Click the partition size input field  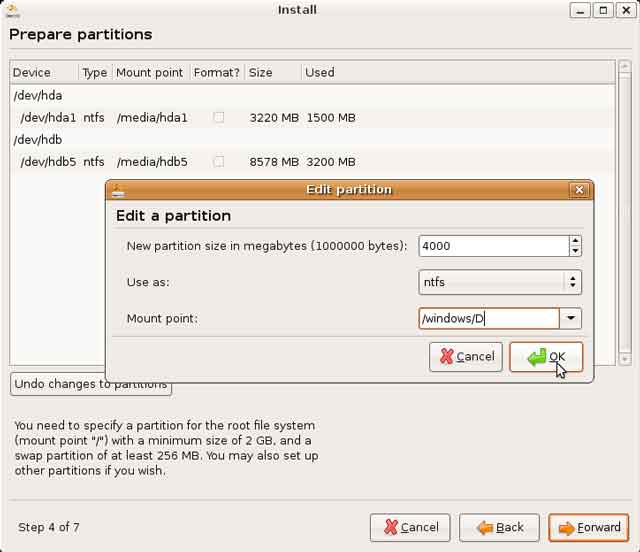[x=492, y=246]
